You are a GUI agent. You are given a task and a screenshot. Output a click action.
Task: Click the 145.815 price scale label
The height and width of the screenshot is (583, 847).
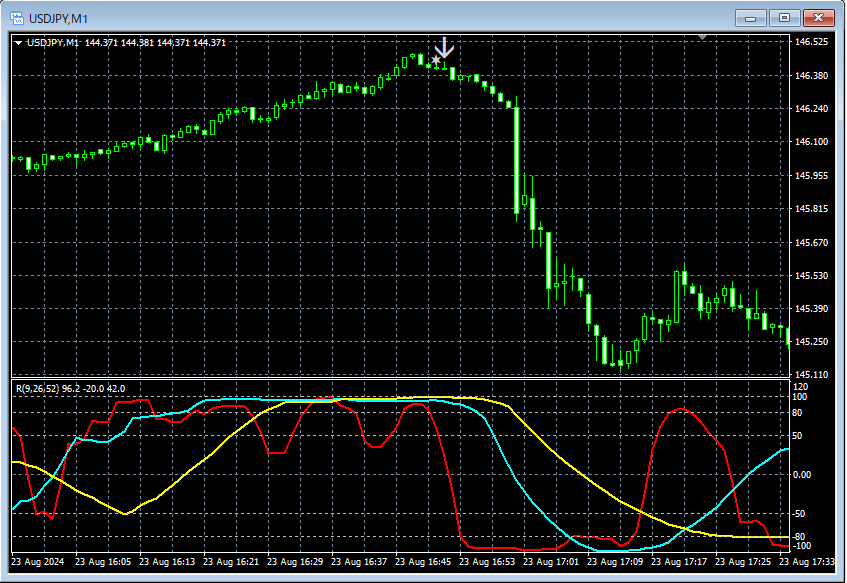pos(811,209)
